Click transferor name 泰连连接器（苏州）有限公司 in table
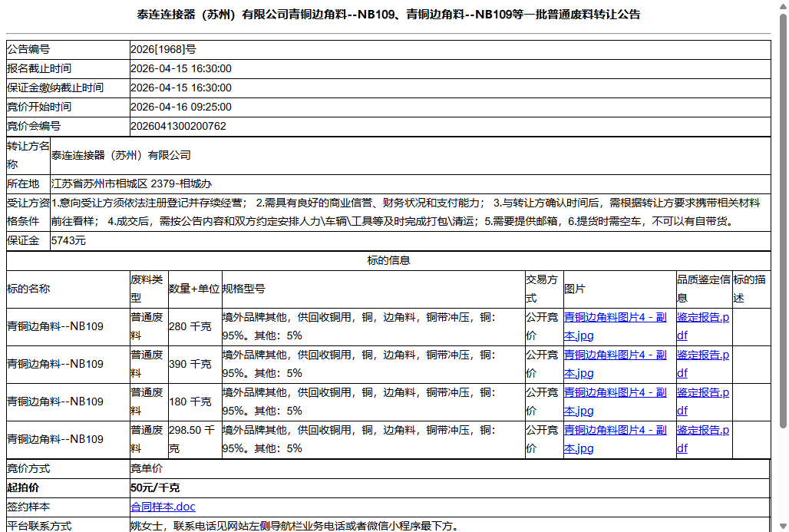 coord(120,156)
